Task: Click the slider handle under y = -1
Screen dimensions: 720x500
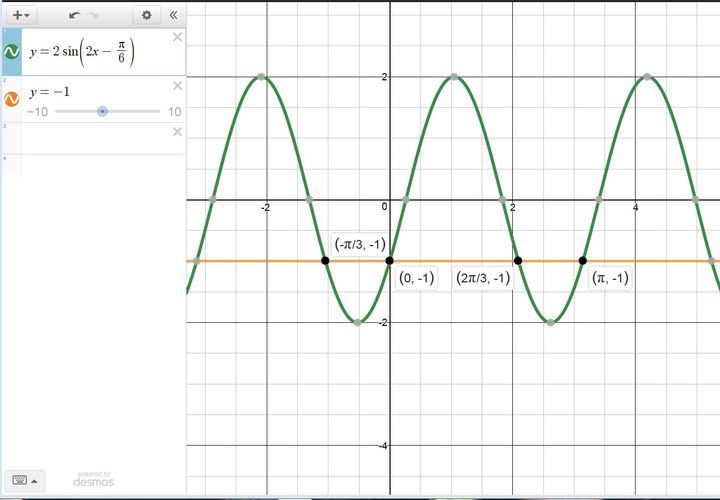Action: tap(102, 111)
